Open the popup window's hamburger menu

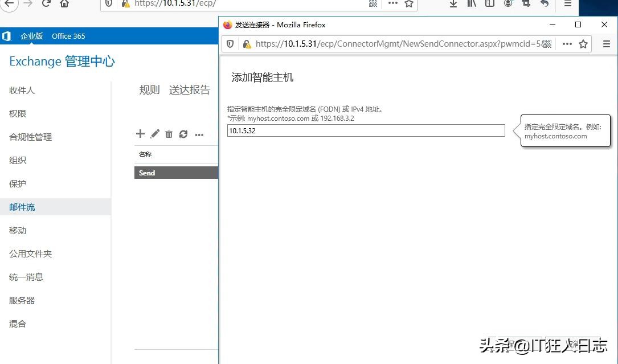tap(606, 44)
